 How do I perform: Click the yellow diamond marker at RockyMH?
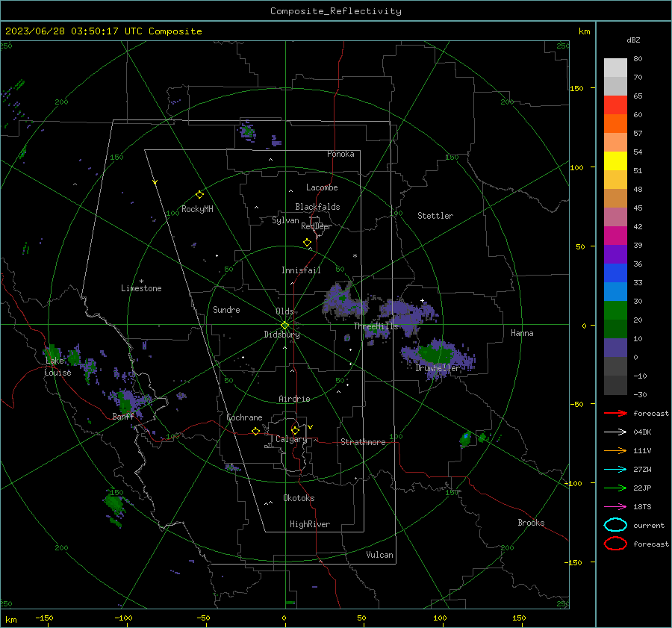tap(199, 195)
